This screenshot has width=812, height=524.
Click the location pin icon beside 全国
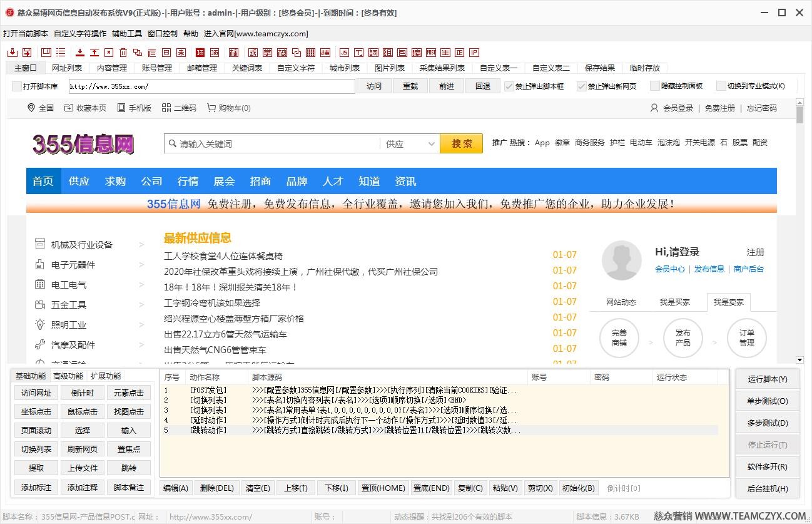point(31,108)
